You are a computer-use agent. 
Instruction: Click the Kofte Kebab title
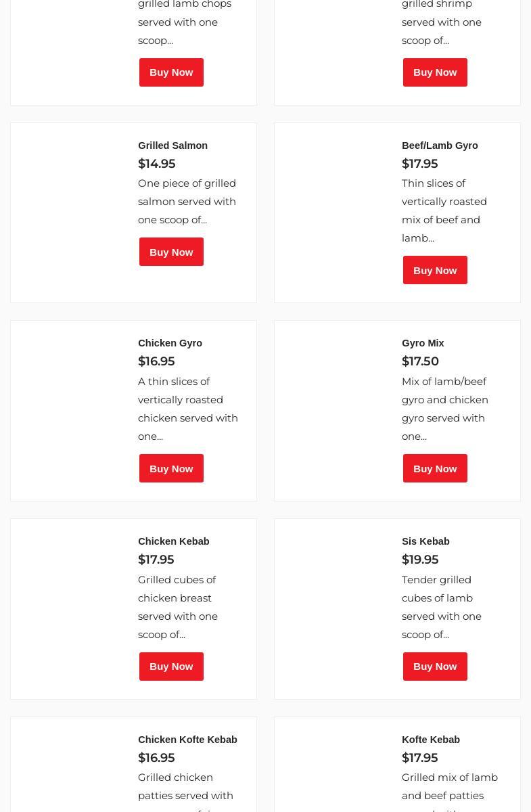point(431,740)
